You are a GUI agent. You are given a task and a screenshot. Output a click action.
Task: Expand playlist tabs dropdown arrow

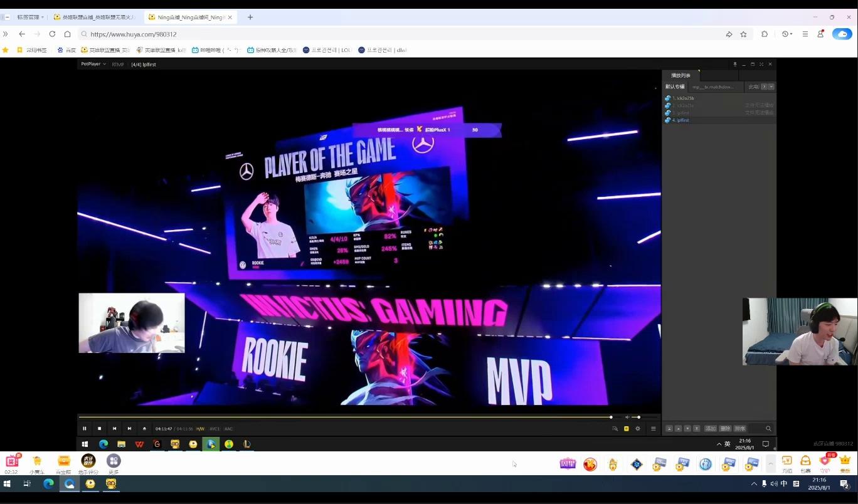point(771,87)
